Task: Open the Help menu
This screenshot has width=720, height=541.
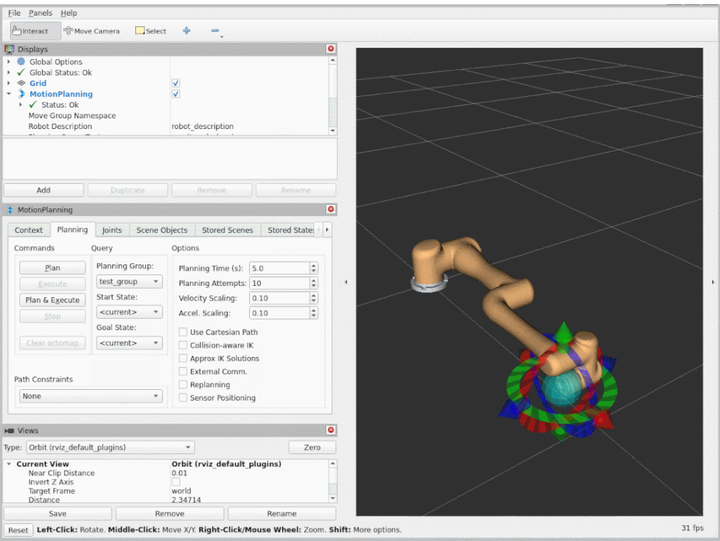Action: point(69,13)
